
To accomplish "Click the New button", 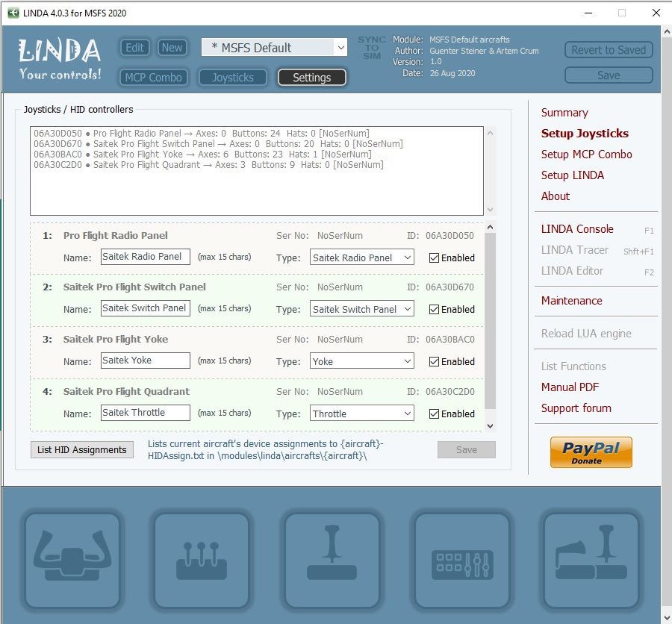I will pyautogui.click(x=172, y=48).
